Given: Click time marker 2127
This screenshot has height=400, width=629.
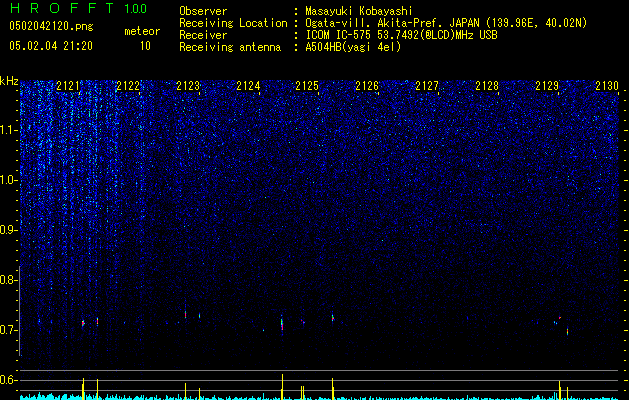Looking at the screenshot, I should click(x=427, y=85).
